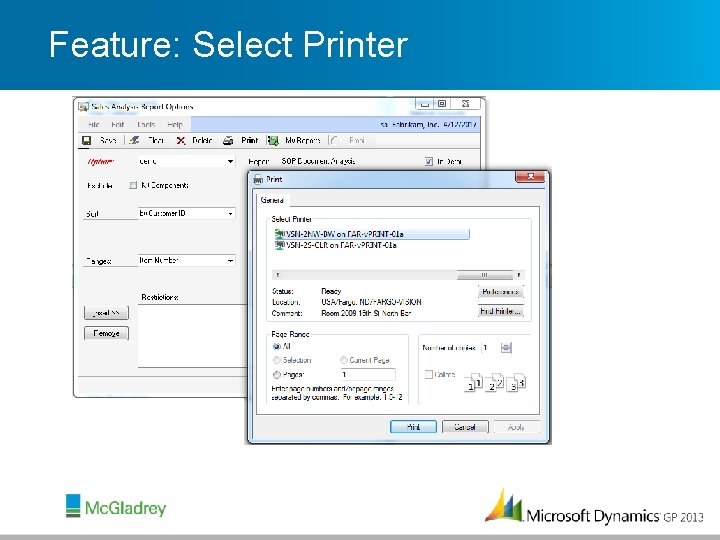Select the Current Page radio button

pos(343,360)
